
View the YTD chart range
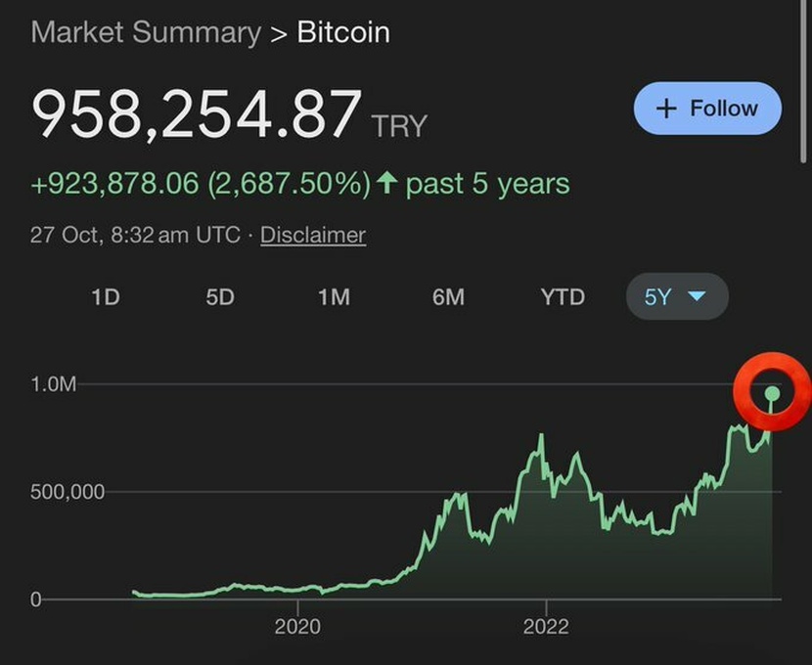(x=563, y=296)
